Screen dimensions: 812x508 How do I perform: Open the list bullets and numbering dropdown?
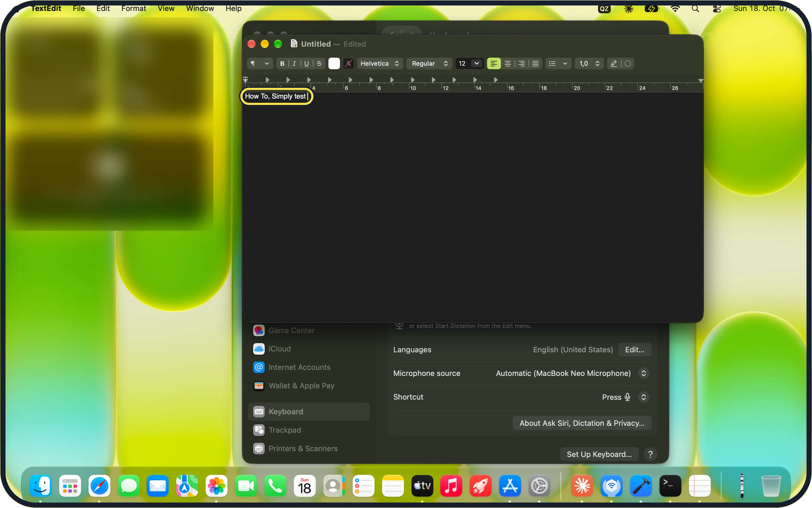coord(558,63)
